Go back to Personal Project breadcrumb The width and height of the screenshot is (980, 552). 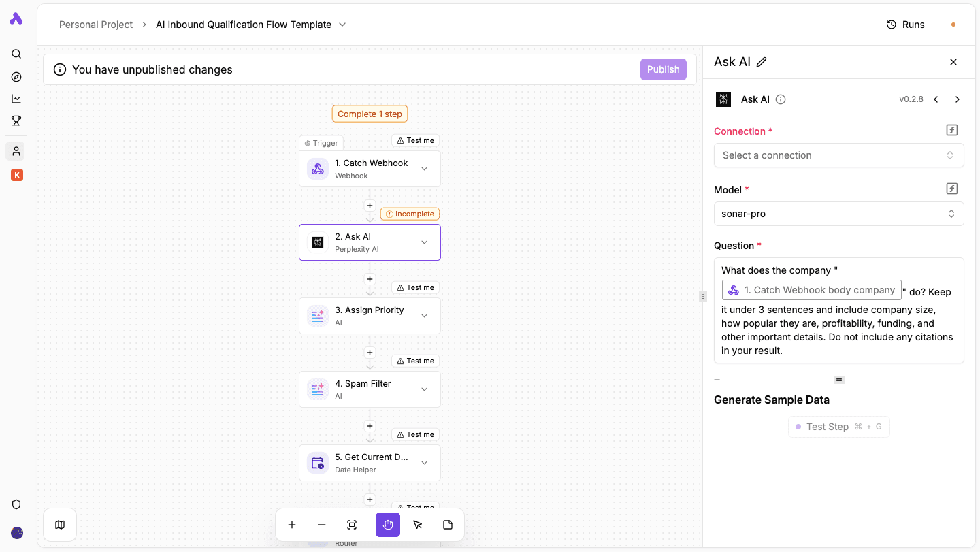95,25
